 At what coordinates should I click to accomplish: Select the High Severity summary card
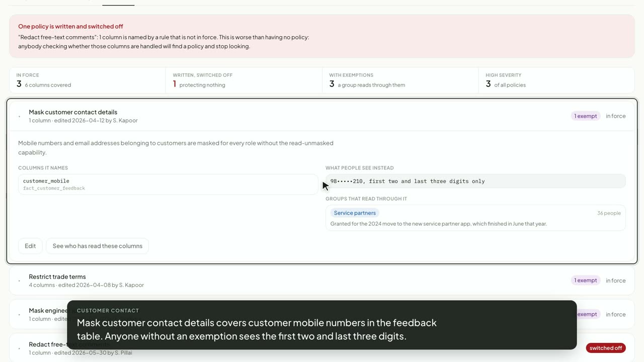[x=556, y=80]
